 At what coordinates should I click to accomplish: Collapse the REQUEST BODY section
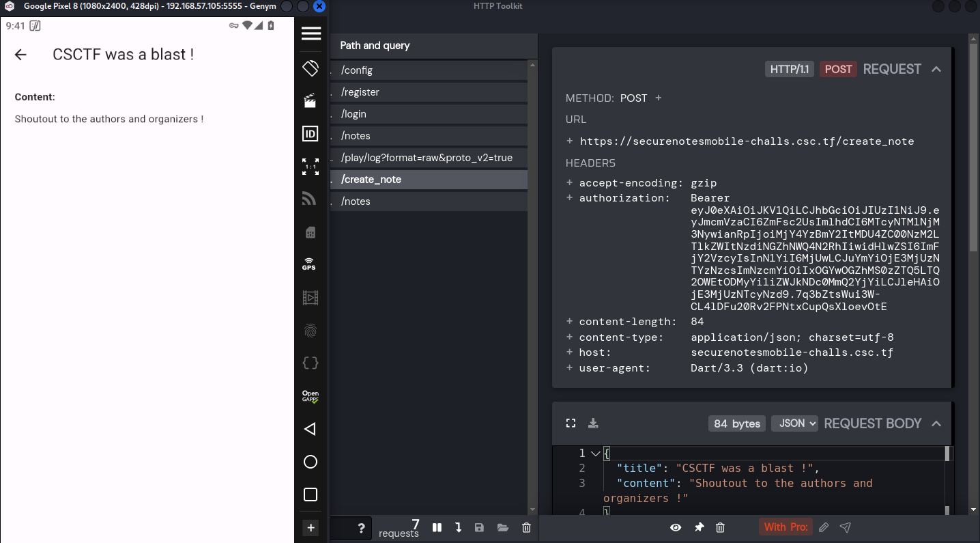tap(936, 423)
